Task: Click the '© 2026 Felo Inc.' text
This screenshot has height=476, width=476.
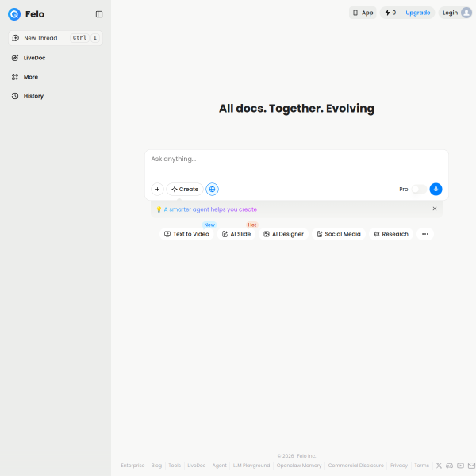Action: (x=297, y=456)
